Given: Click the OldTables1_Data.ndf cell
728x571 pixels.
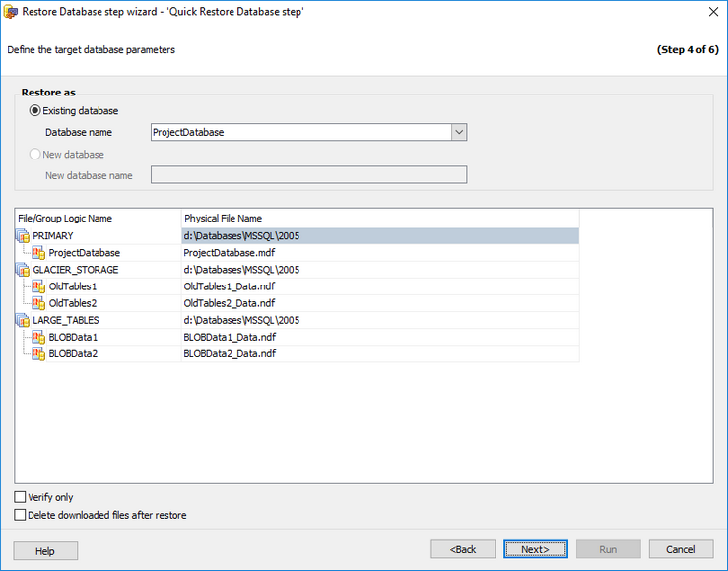Looking at the screenshot, I should pyautogui.click(x=380, y=286).
